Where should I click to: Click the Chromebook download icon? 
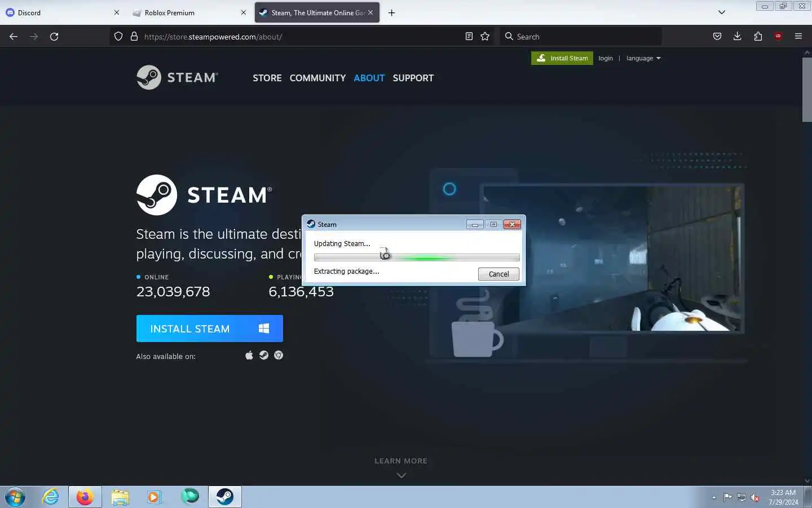point(279,355)
